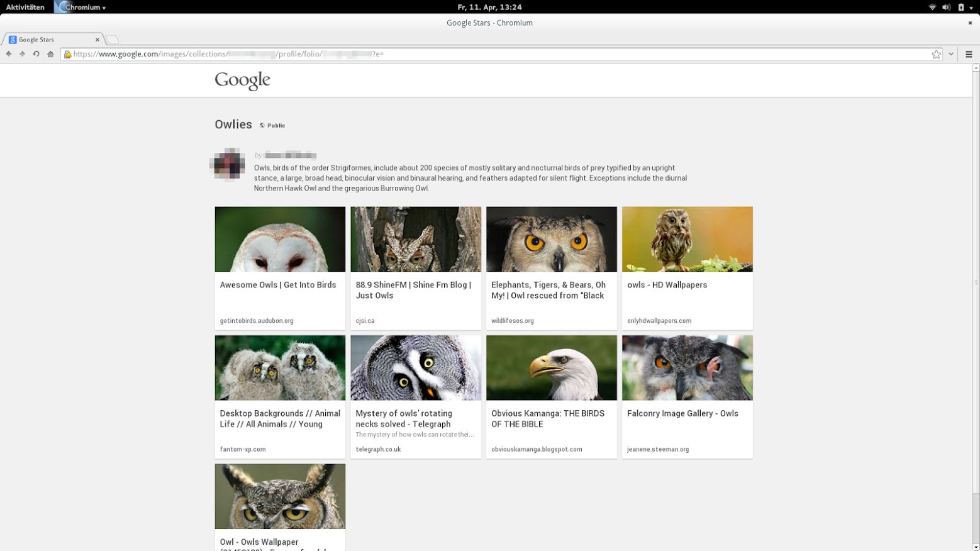
Task: Click the page vertical scrollbar
Action: 976,283
